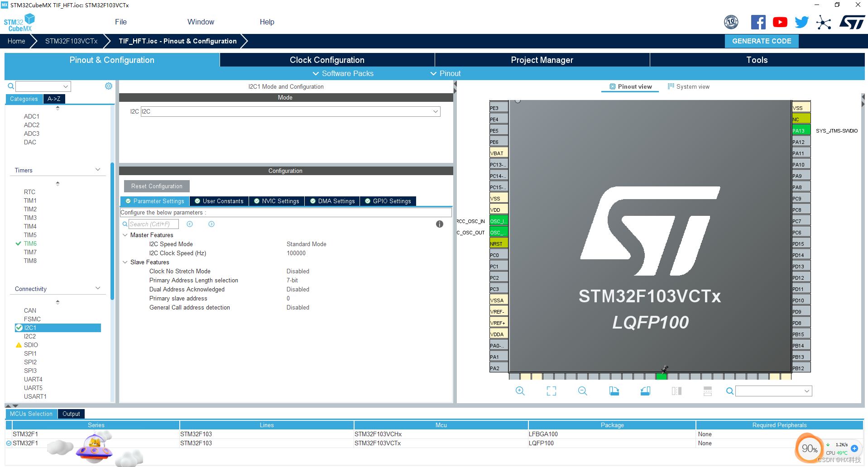Open the Window menu

(x=201, y=22)
